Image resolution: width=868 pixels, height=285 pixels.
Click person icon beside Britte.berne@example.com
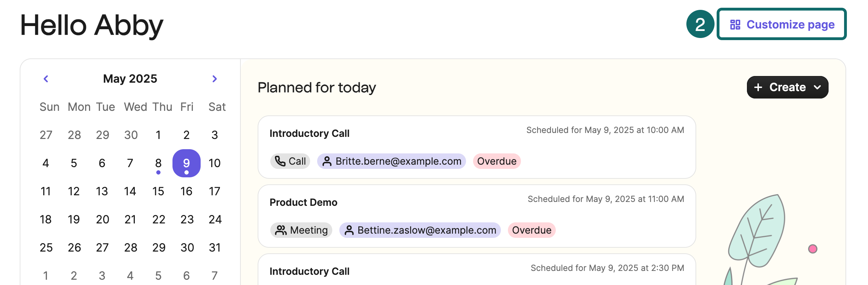pyautogui.click(x=327, y=161)
